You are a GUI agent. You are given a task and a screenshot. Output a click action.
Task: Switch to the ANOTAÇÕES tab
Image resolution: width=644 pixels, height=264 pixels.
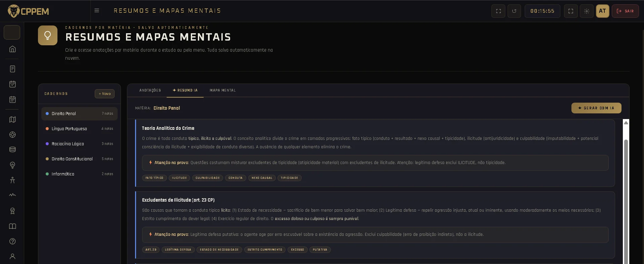(150, 91)
